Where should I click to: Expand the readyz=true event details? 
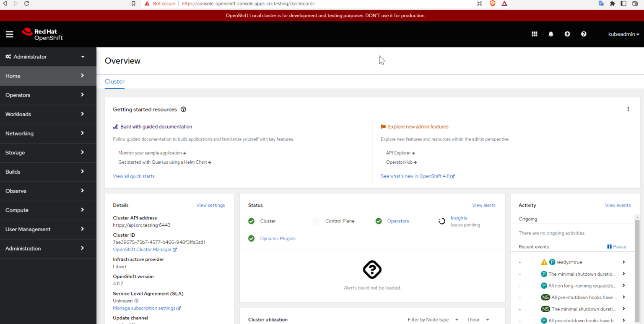(623, 262)
